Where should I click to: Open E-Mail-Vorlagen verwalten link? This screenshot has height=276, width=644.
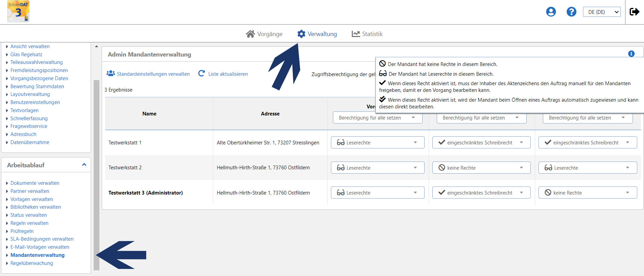(40, 247)
